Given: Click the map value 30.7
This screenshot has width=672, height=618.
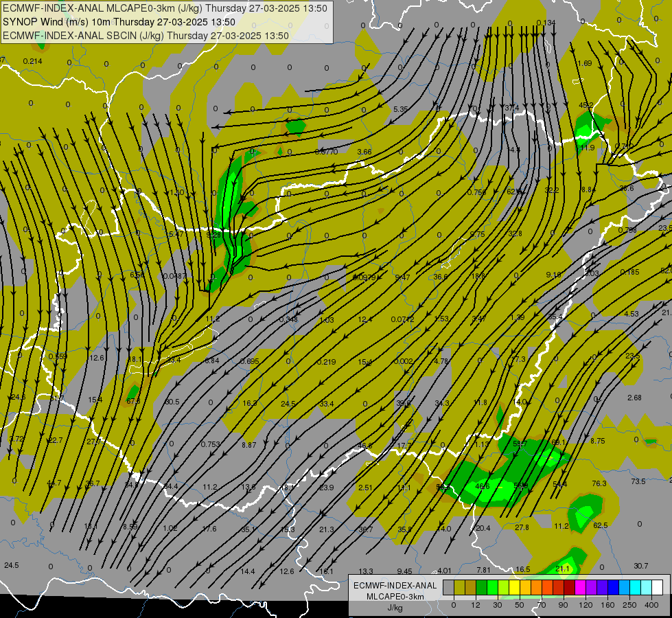Looking at the screenshot, I should [640, 566].
